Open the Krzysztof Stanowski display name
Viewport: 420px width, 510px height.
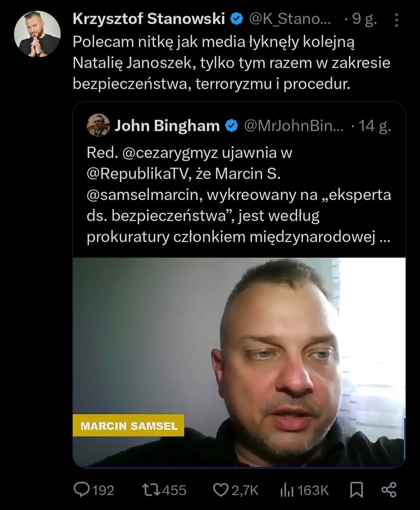[149, 19]
